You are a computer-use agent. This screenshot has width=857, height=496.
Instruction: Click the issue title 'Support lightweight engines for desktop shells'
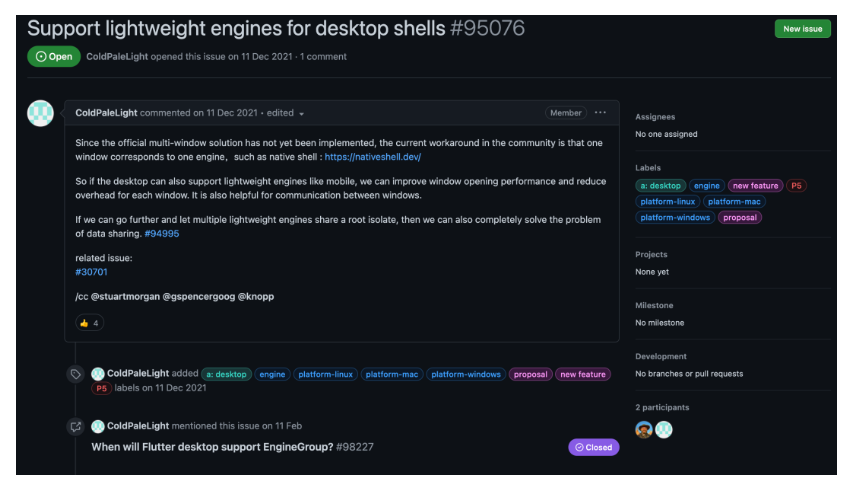(236, 28)
